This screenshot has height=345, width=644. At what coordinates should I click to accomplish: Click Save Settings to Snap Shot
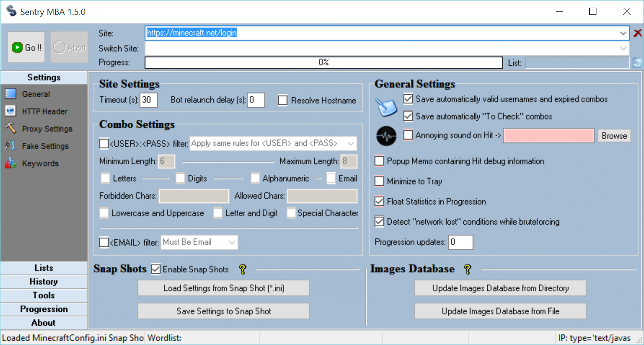coord(223,311)
